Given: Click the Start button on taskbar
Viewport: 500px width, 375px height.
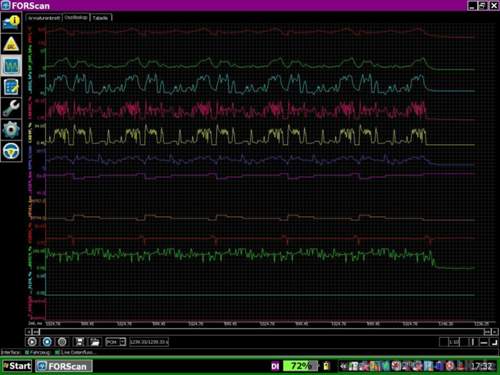Looking at the screenshot, I should click(x=17, y=366).
